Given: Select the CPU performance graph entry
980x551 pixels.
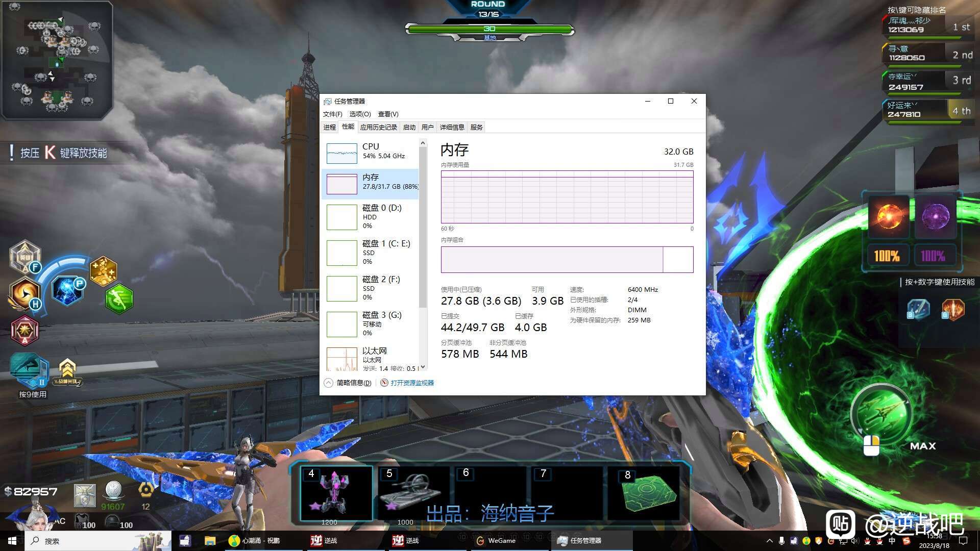Looking at the screenshot, I should tap(371, 153).
